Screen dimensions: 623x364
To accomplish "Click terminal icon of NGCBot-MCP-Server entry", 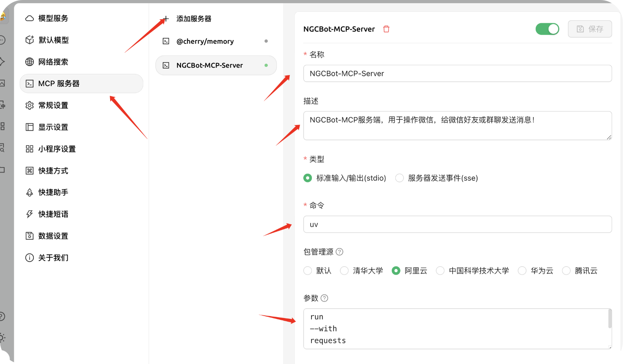I will click(x=166, y=65).
